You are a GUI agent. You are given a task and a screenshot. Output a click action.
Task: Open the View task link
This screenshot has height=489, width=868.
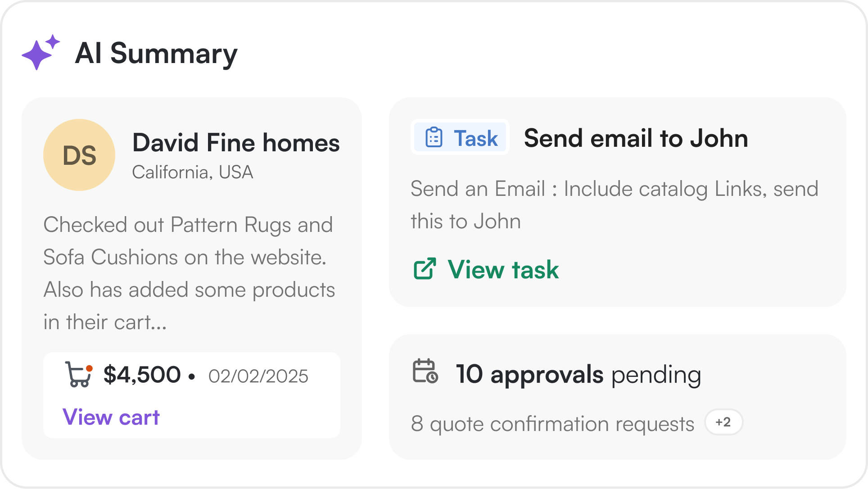point(503,269)
